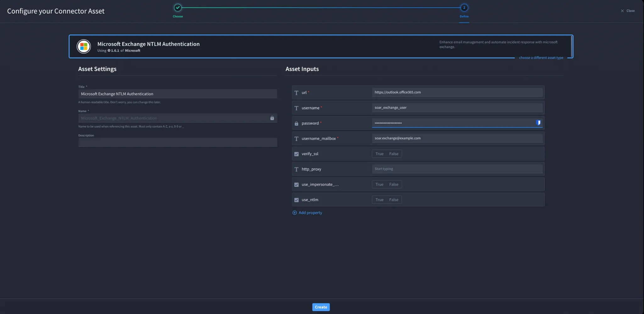
Task: Focus the Description input field
Action: coord(178,142)
